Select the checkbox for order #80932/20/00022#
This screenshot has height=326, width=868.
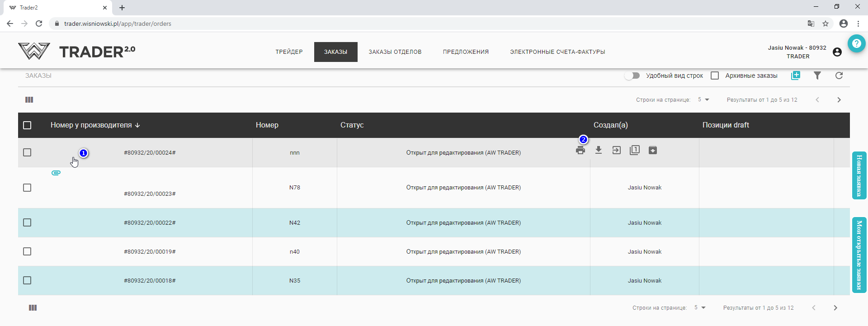pos(27,222)
